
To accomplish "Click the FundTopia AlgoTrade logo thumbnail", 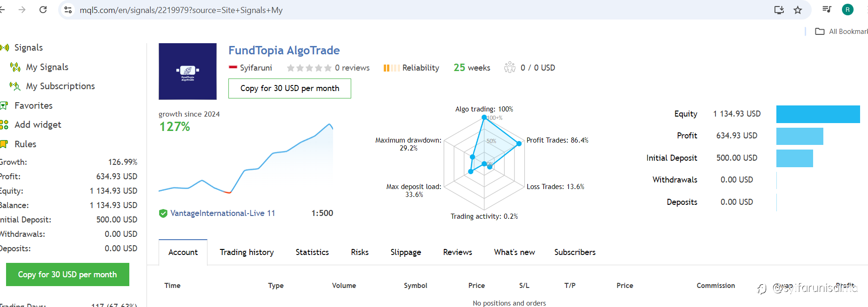I will point(187,71).
